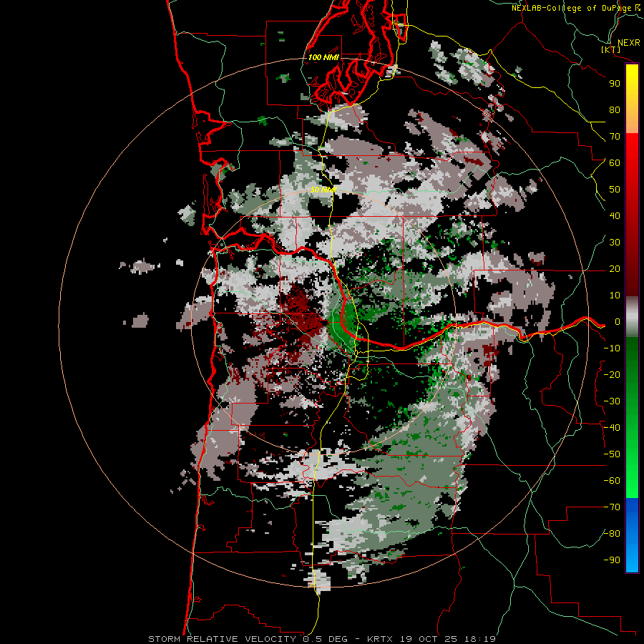
Task: Click the [KT] units label
Action: click(x=610, y=49)
